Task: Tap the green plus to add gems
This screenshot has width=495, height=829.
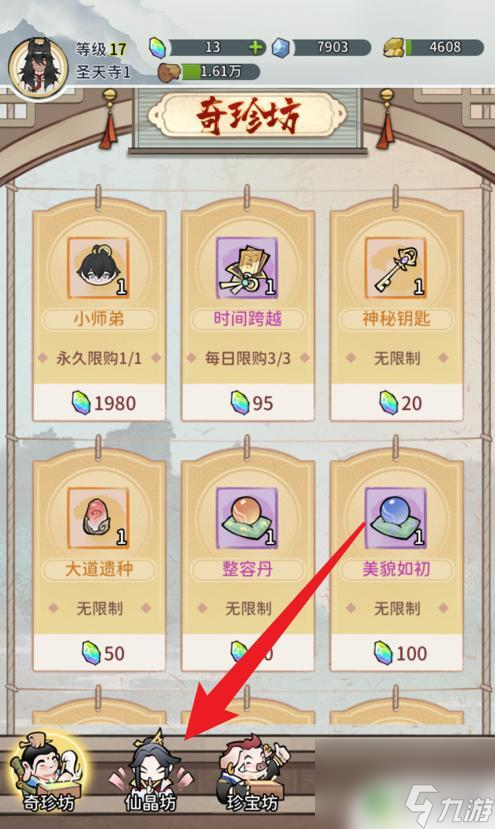Action: pyautogui.click(x=256, y=48)
